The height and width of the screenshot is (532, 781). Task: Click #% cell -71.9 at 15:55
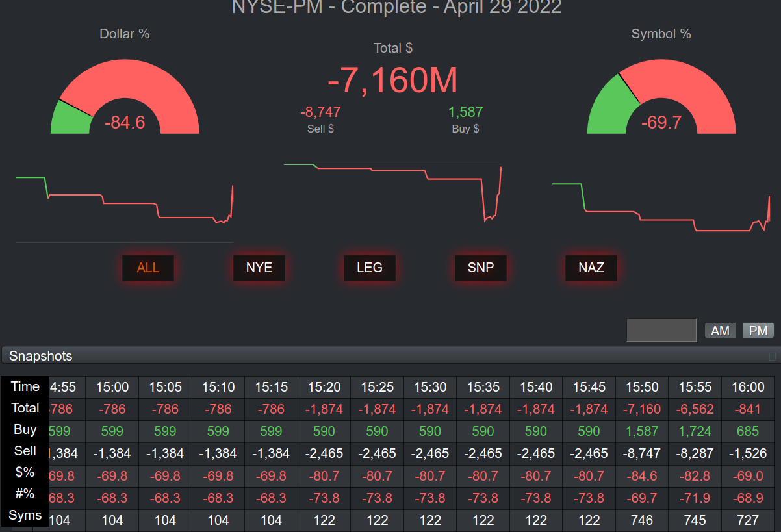click(x=695, y=498)
